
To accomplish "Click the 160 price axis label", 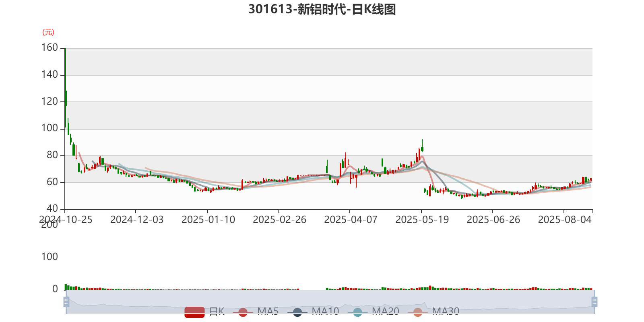I will pyautogui.click(x=50, y=47).
